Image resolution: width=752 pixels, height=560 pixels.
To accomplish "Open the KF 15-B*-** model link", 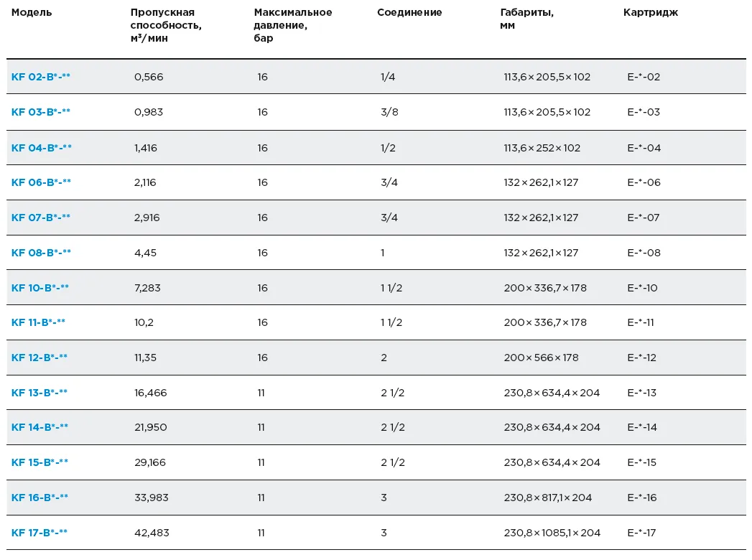I will point(40,462).
